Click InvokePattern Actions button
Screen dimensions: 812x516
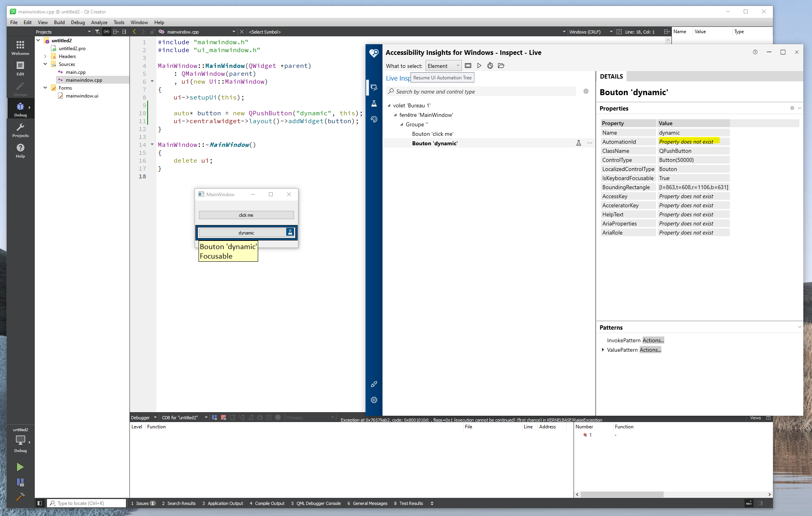(x=653, y=340)
